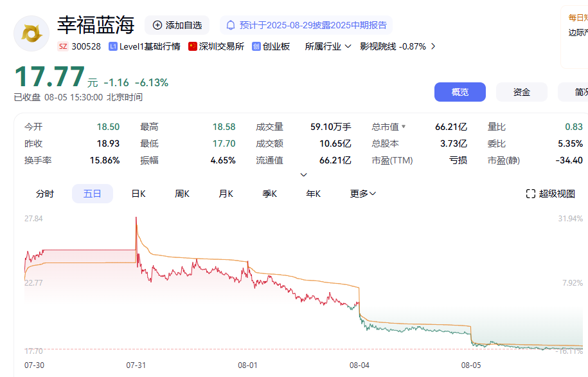Viewport: 588px width, 377px height.
Task: Select the 月K chart tab
Action: click(x=226, y=193)
